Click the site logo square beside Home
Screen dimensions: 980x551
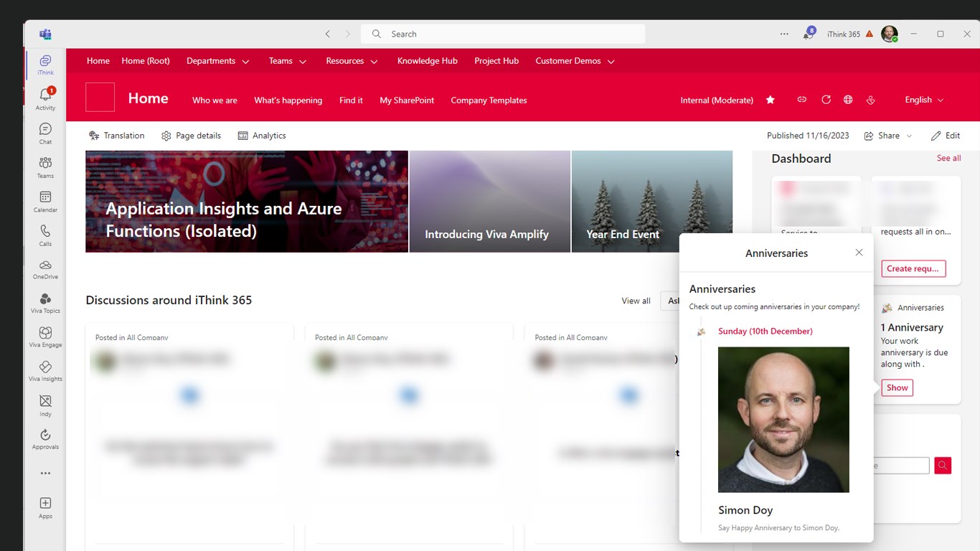(x=100, y=97)
